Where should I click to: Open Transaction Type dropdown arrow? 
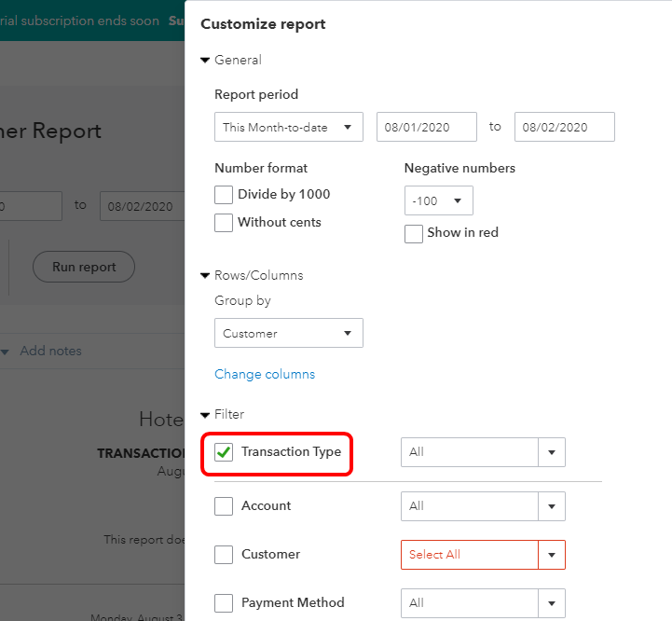(552, 452)
